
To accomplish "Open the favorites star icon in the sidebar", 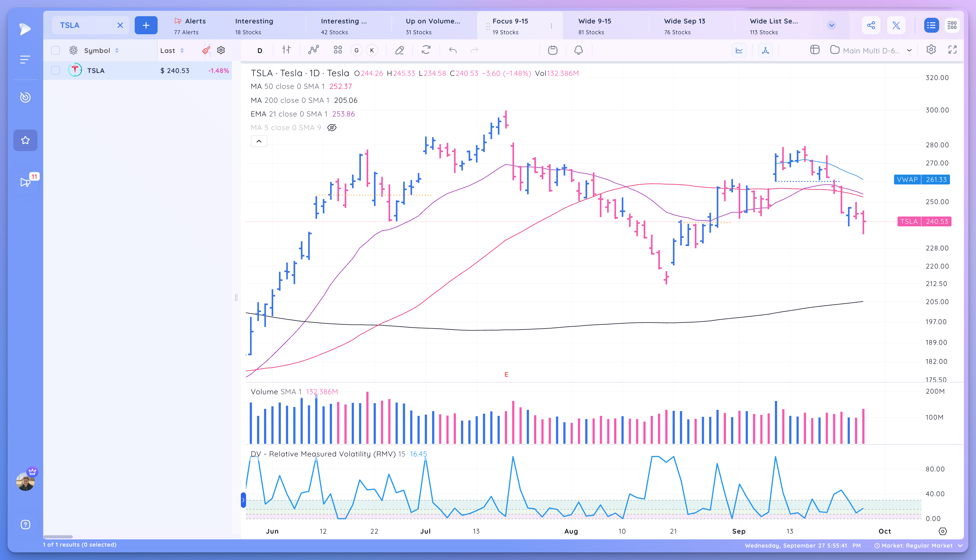I will coord(25,140).
